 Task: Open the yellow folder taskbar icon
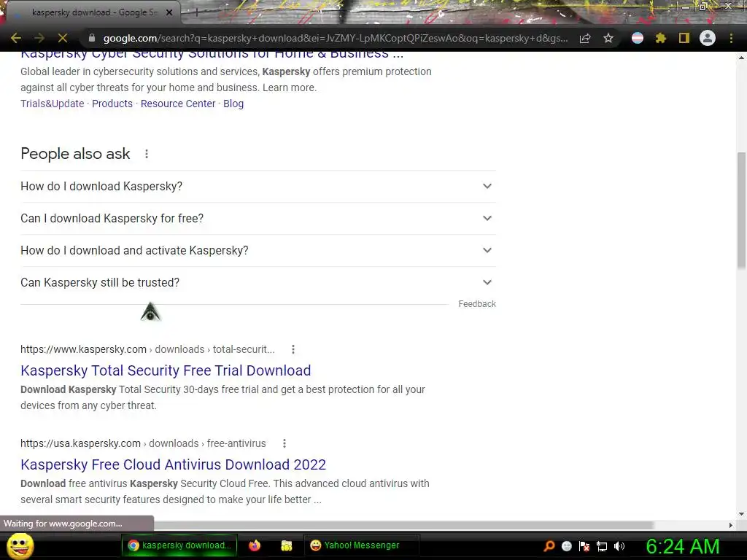tap(286, 545)
